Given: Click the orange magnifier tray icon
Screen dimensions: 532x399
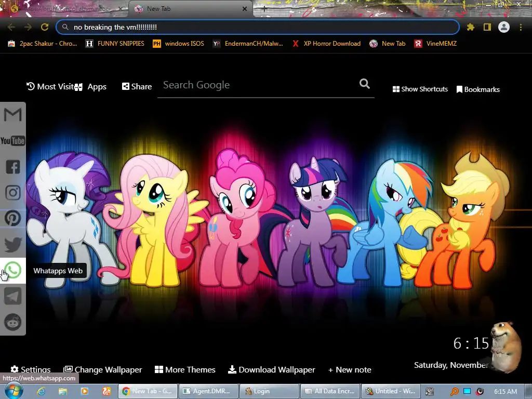Looking at the screenshot, I should [454, 392].
